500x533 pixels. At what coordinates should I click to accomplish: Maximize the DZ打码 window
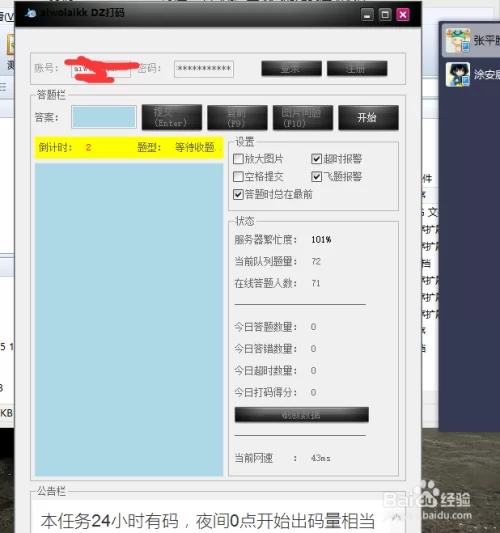click(385, 15)
